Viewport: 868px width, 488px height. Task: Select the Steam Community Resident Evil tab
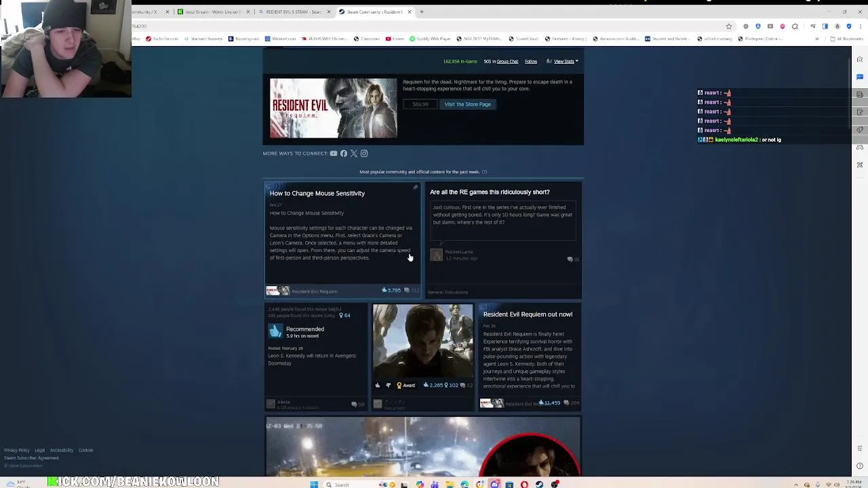coord(374,12)
